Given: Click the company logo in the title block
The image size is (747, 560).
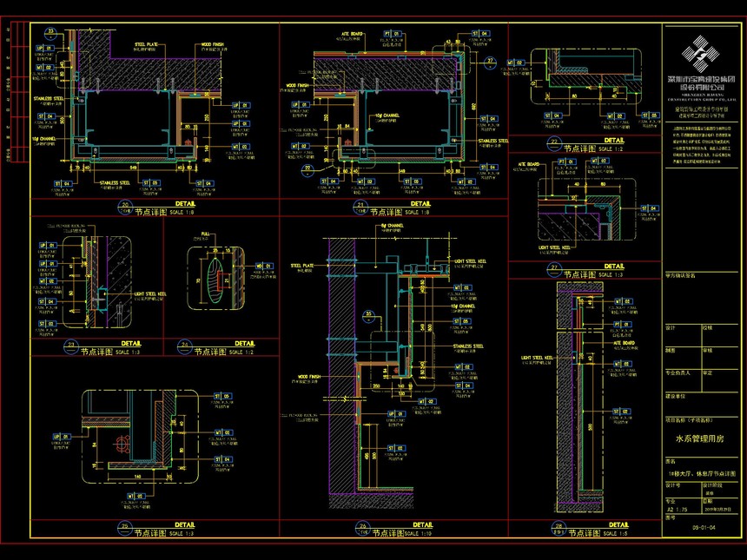Looking at the screenshot, I should click(700, 54).
